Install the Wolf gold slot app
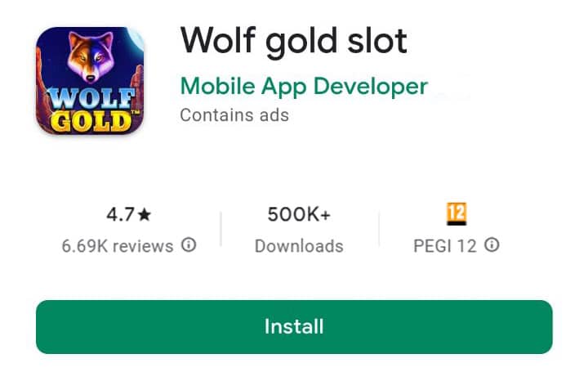 pyautogui.click(x=294, y=326)
